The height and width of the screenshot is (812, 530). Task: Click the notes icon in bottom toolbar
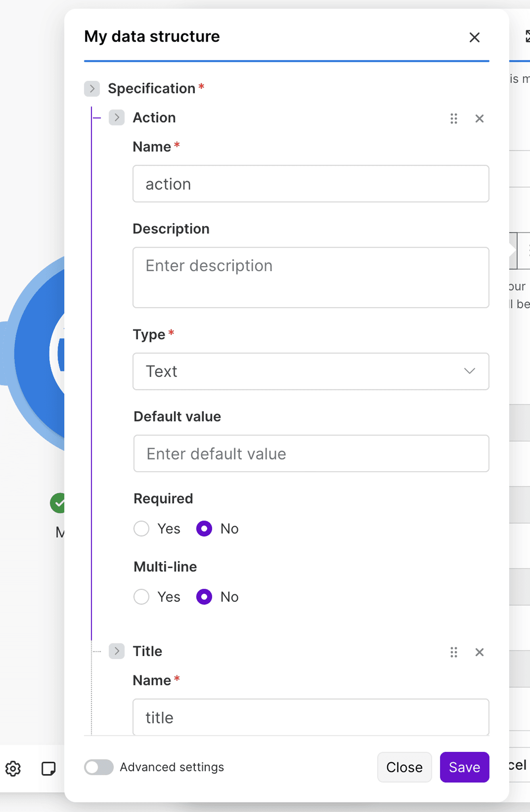pos(48,768)
